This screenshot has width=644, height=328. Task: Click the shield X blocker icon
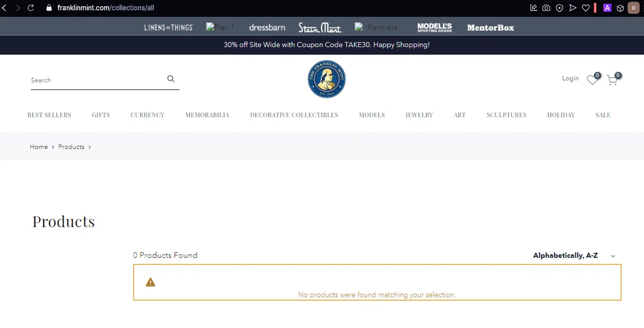[559, 8]
